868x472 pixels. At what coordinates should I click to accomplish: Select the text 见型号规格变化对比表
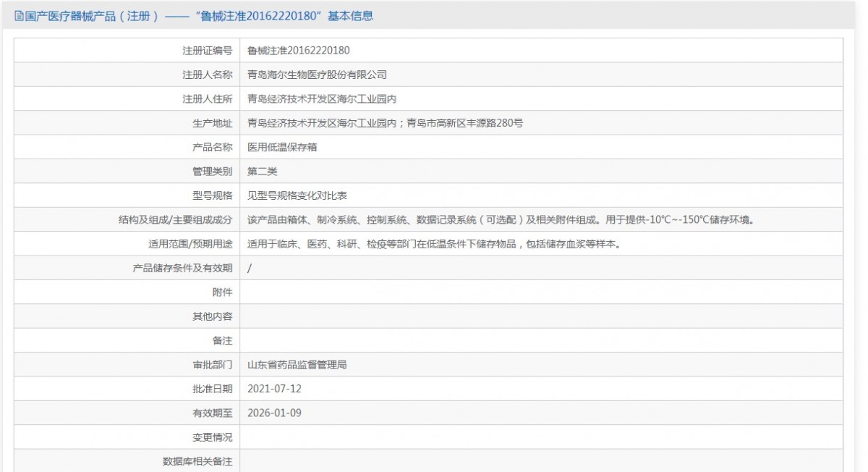click(297, 195)
